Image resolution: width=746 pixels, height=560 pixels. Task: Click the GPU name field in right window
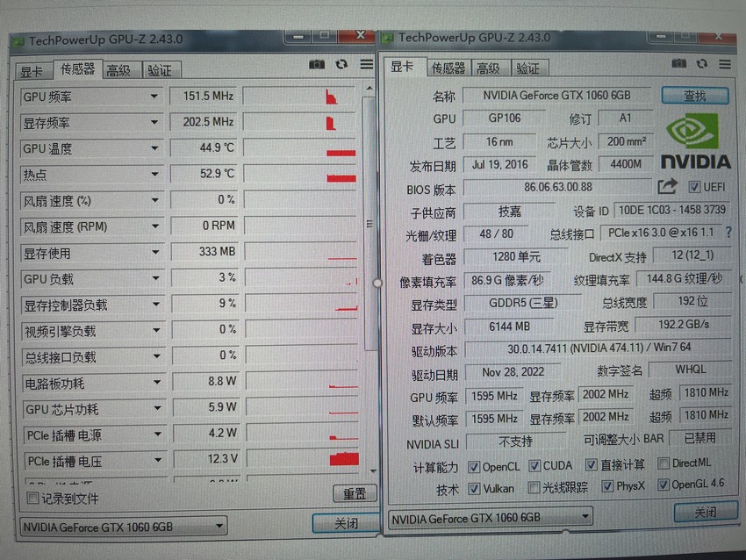point(556,95)
